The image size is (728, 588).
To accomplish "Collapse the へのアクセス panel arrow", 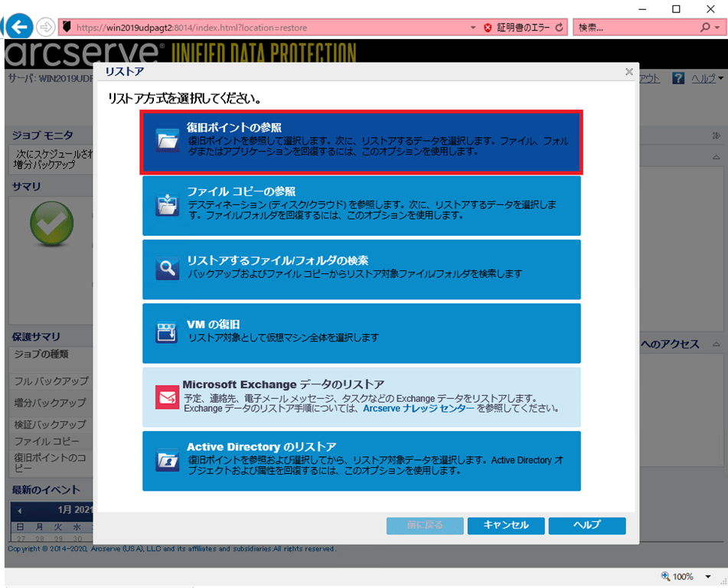I will pos(717,345).
